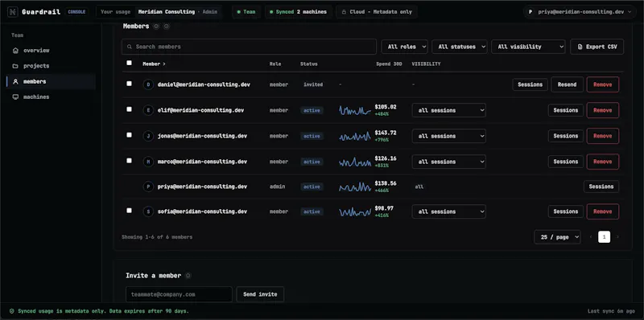Click the left info icon beside Members heading
Image resolution: width=644 pixels, height=320 pixels.
click(156, 27)
